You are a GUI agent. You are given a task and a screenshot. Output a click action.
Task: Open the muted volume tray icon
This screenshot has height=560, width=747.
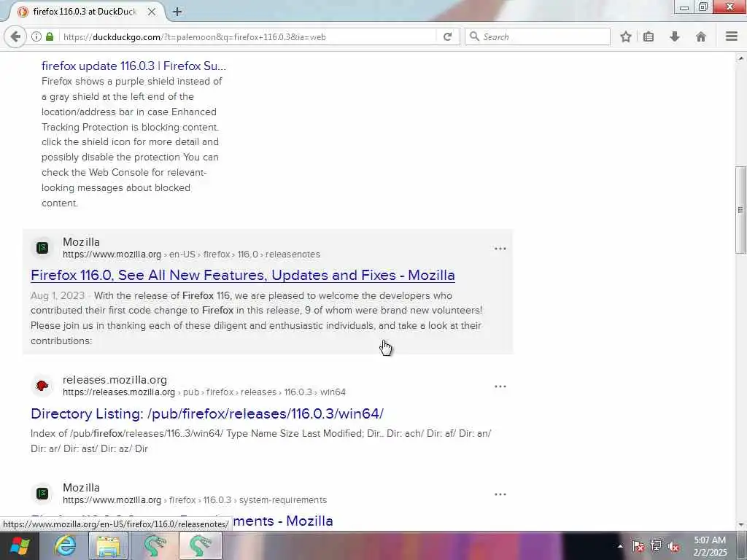click(x=673, y=546)
